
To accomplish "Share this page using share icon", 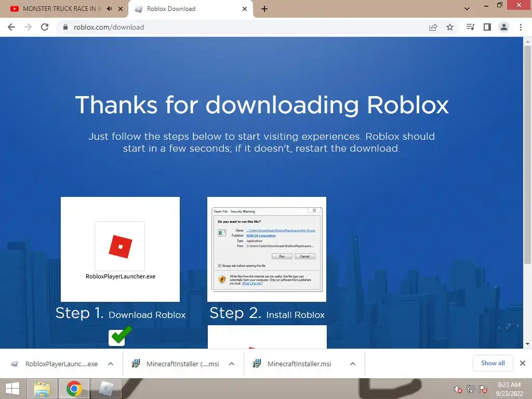I will click(x=433, y=27).
